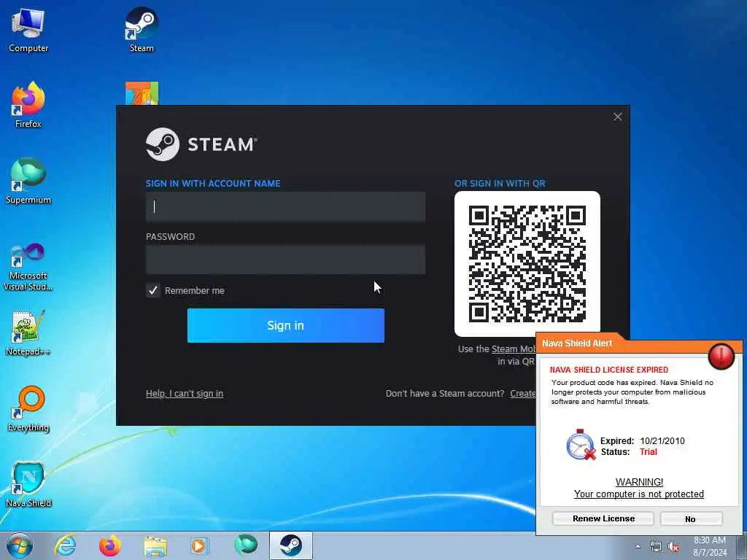Click the expired clock icon in Nava alert
Viewport: 747px width, 560px height.
(x=581, y=445)
